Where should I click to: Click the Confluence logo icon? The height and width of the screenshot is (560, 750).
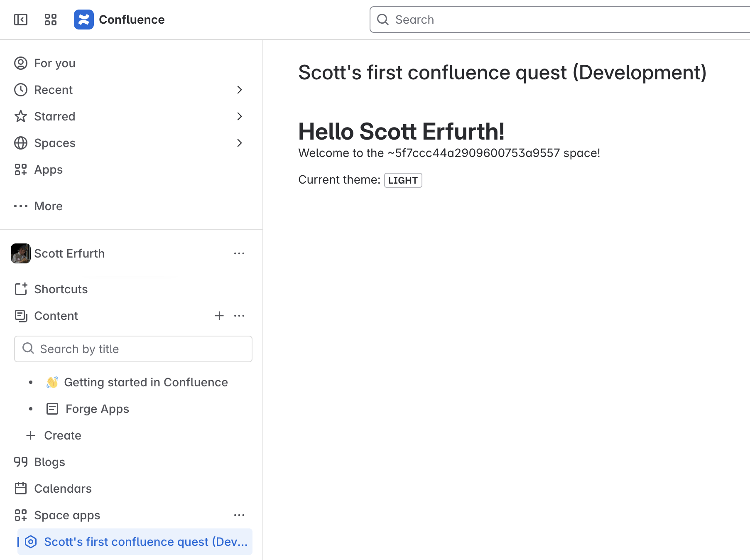(84, 20)
